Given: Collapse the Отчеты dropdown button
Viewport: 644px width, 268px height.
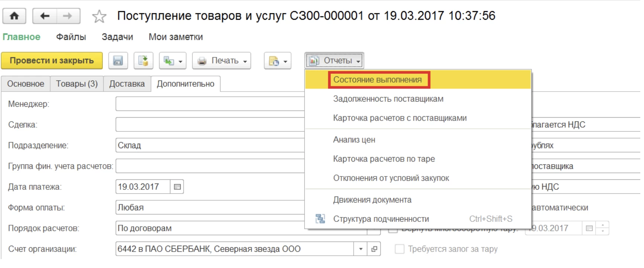Looking at the screenshot, I should click(x=334, y=61).
